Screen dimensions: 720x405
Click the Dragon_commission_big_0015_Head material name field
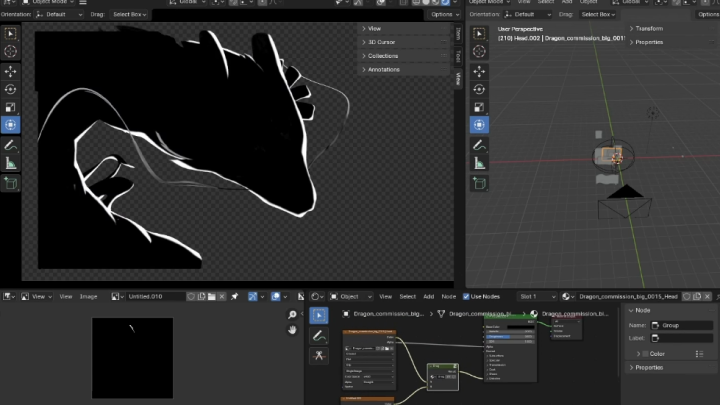pyautogui.click(x=629, y=297)
